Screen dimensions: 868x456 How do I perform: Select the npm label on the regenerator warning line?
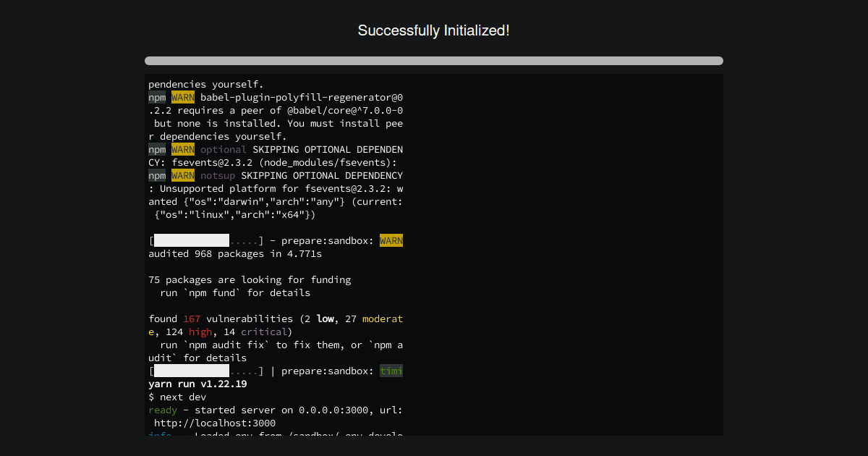click(156, 97)
